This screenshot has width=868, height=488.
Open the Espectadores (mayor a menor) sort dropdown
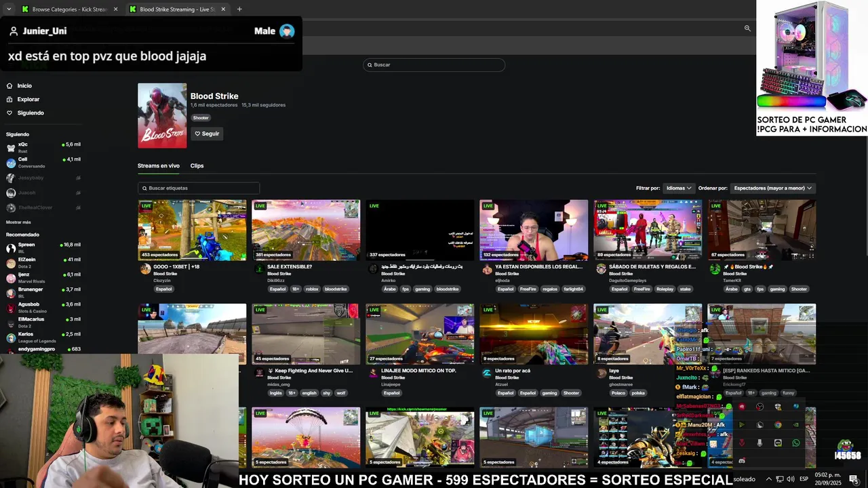[x=773, y=188]
